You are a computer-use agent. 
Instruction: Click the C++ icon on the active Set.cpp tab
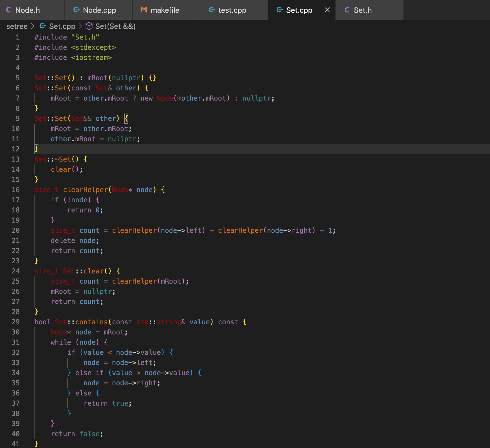(x=279, y=10)
